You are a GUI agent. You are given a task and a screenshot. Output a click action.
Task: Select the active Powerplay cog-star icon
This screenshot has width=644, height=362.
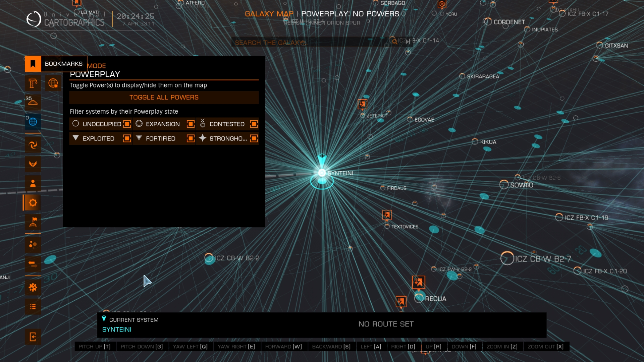click(33, 202)
